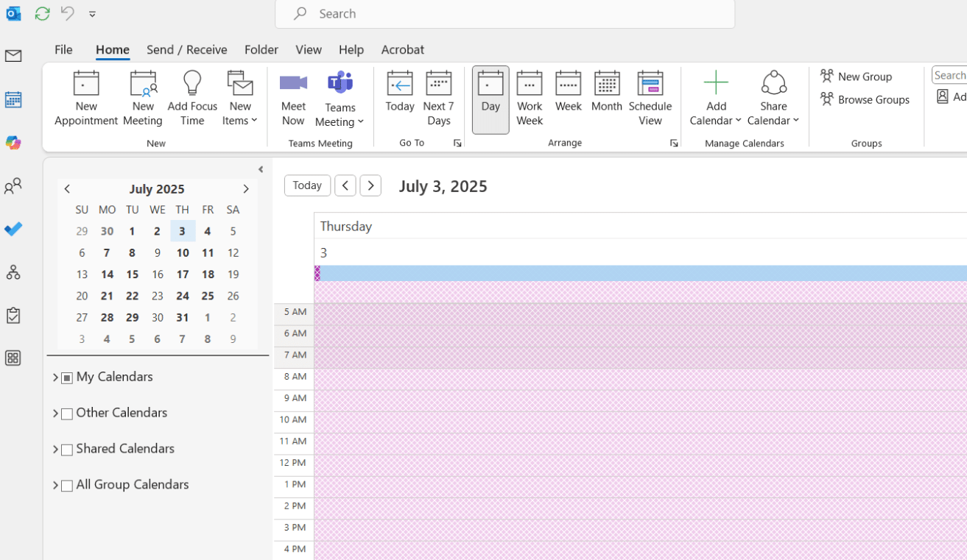Collapse the folder pane with arrow
Viewport: 967px width, 560px height.
click(x=261, y=169)
